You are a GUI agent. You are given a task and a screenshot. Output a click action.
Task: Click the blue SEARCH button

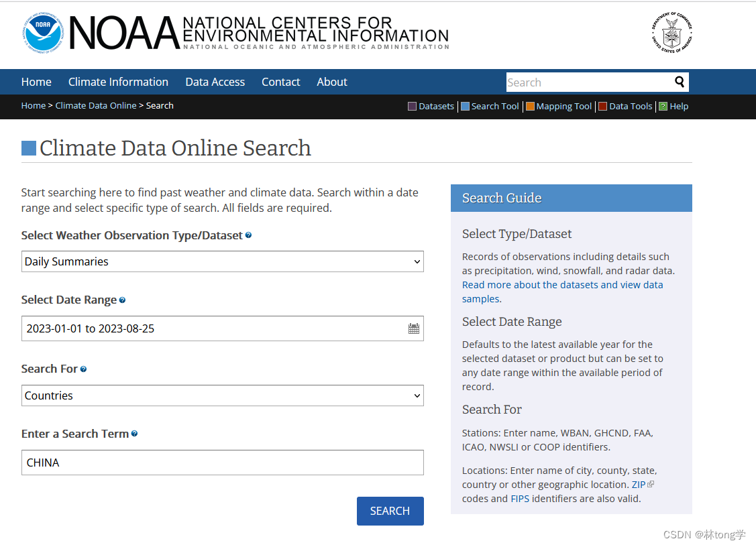point(390,511)
